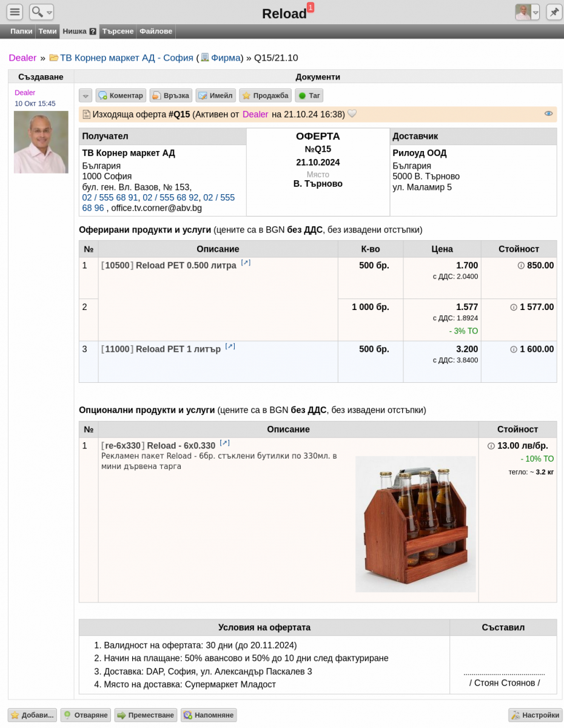
Task: Click the creation date 10 Окт 15:45
Action: click(35, 104)
